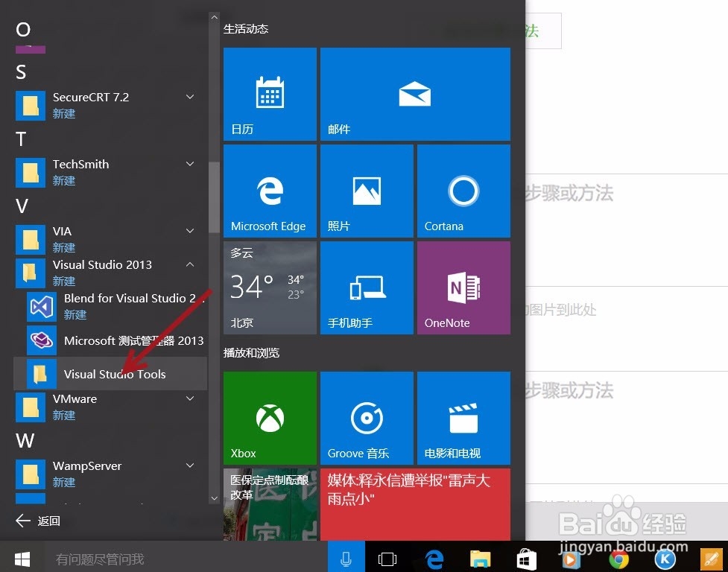Open the Phone Companion (手机助手) tile
This screenshot has width=728, height=572.
(367, 287)
